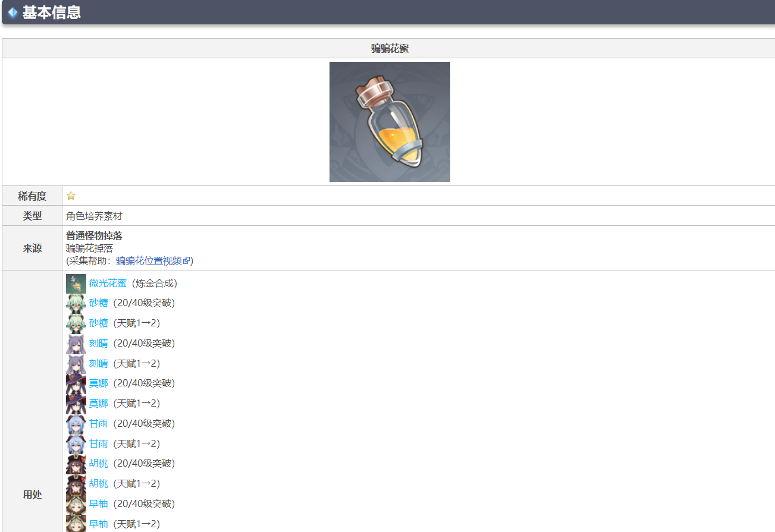The height and width of the screenshot is (532, 775).
Task: Click 甘雨 avatar in 20/40级突破 row
Action: click(76, 424)
